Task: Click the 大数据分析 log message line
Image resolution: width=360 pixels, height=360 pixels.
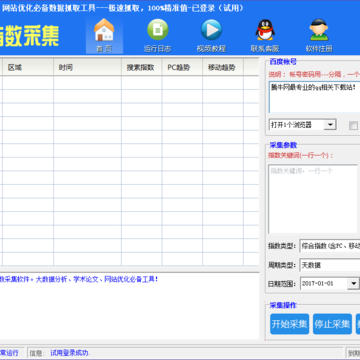Action: pos(78,279)
